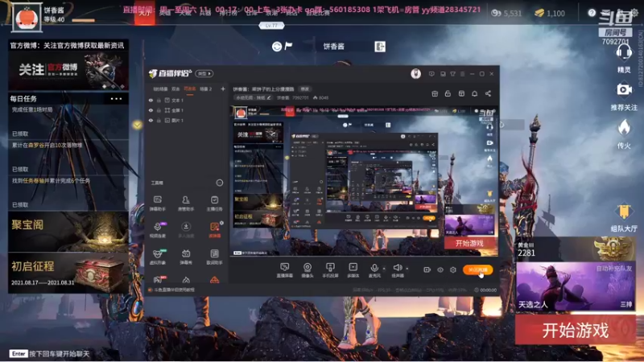
Task: Edit the stream category pill with pencil
Action: click(254, 97)
